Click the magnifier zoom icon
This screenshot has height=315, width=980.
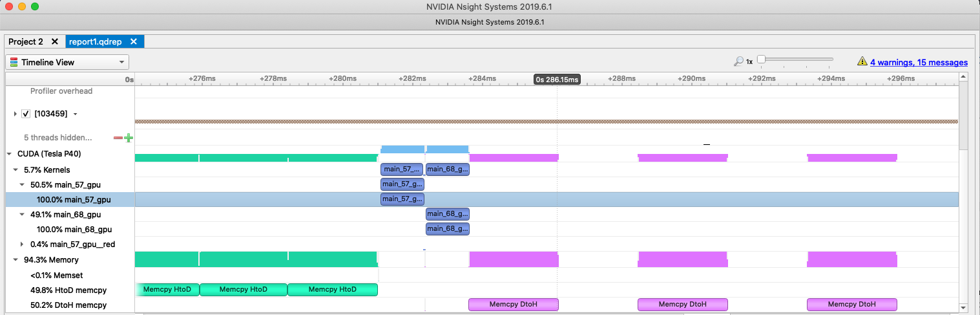pyautogui.click(x=738, y=61)
